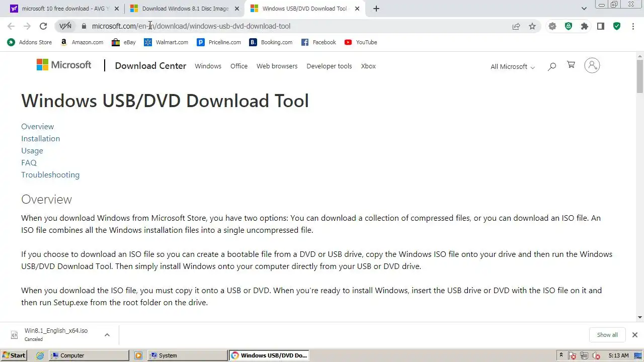Open the Amazon.com bookmark
The height and width of the screenshot is (362, 644).
click(82, 42)
